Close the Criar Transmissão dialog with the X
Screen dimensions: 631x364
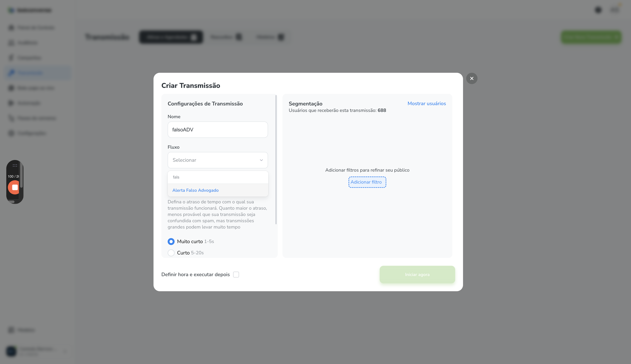[x=472, y=78]
